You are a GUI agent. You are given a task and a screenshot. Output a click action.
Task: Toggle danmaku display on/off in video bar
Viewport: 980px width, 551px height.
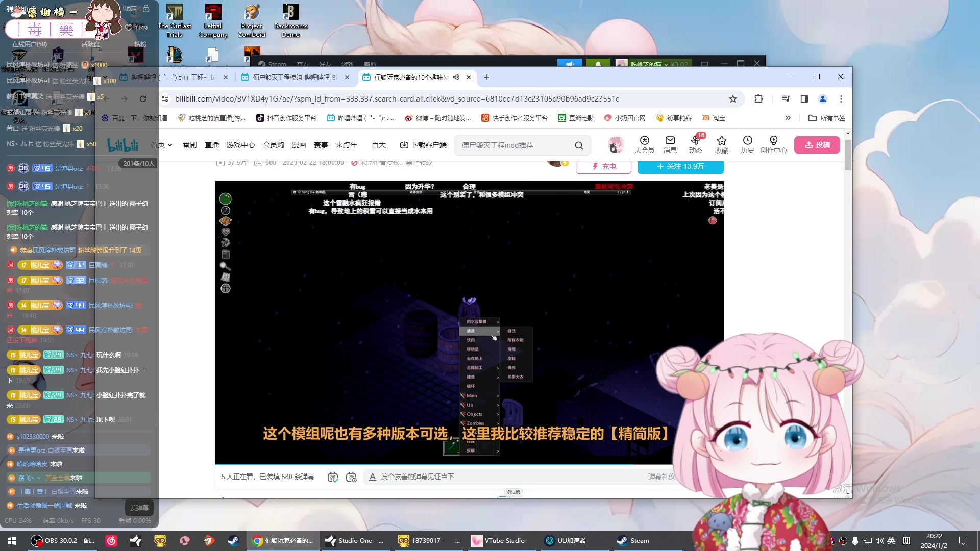click(x=333, y=477)
